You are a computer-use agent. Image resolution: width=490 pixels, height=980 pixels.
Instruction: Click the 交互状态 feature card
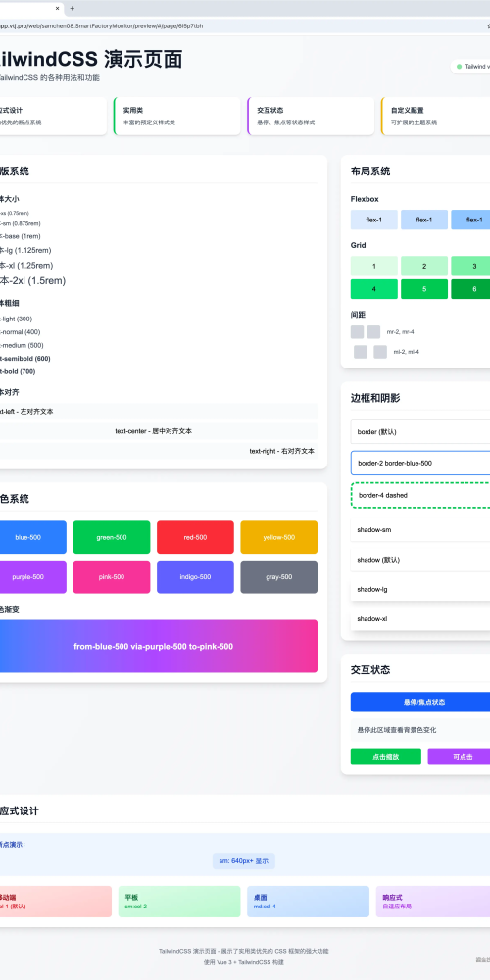(x=311, y=116)
